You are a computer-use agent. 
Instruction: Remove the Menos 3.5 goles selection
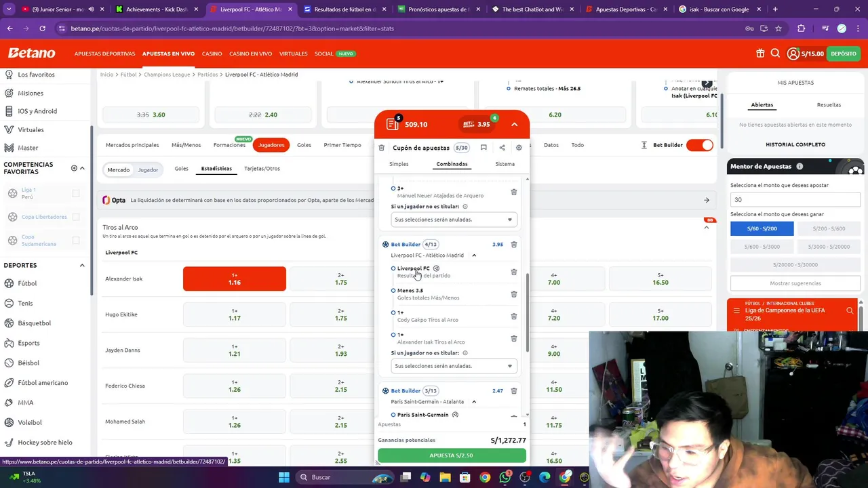[513, 294]
